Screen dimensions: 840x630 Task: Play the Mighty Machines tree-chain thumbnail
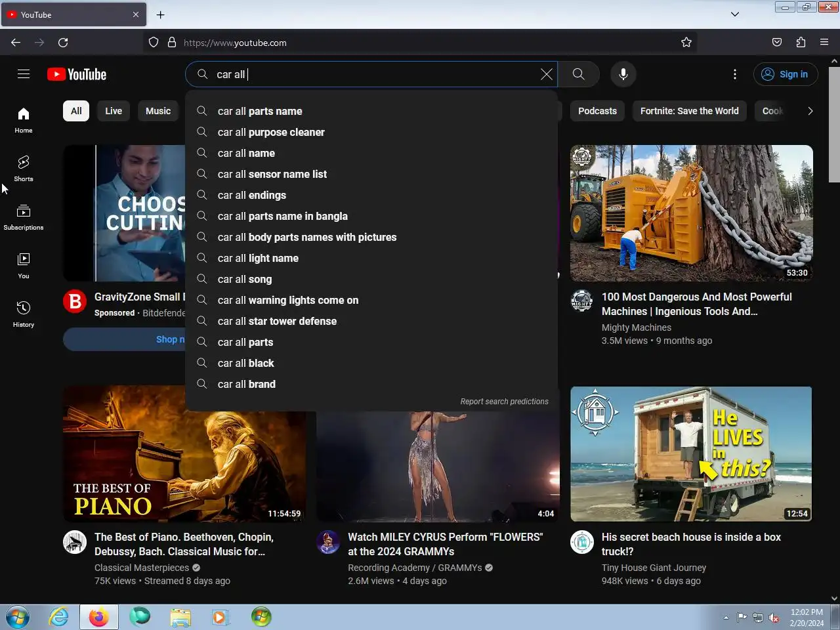[692, 213]
